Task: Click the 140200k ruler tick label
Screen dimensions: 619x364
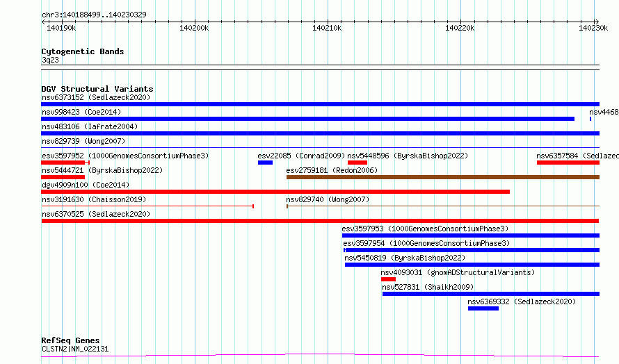Action: click(194, 28)
